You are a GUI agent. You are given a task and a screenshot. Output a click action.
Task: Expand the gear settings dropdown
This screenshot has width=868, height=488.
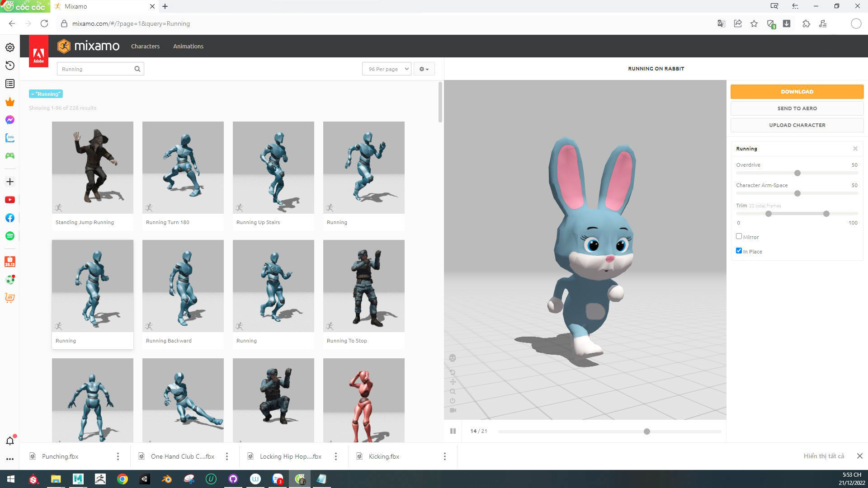coord(424,69)
